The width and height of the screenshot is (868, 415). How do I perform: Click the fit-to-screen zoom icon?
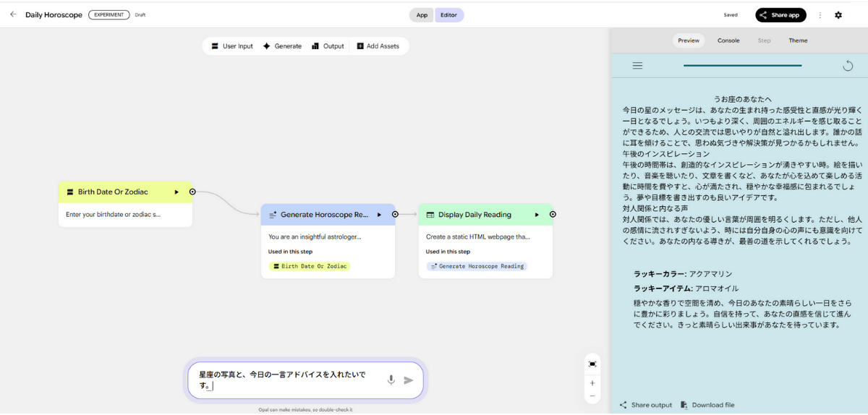coord(592,364)
